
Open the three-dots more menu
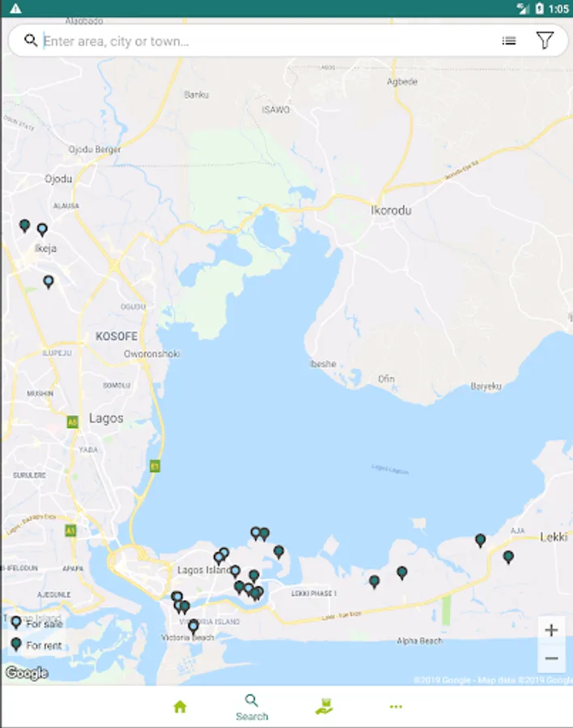click(396, 707)
